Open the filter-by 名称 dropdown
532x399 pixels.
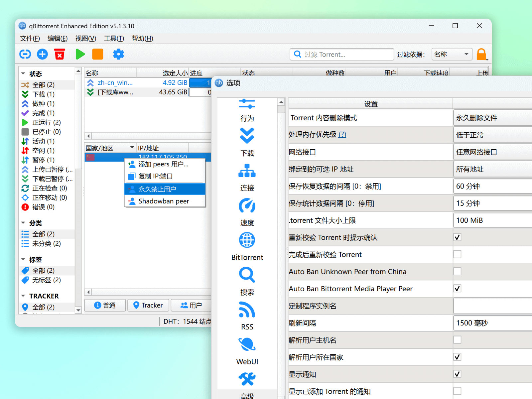452,54
